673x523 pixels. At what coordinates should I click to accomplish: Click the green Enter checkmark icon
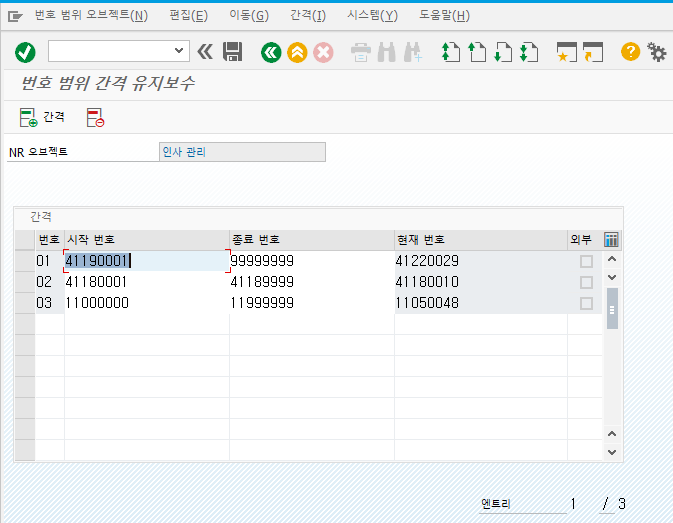[x=25, y=52]
